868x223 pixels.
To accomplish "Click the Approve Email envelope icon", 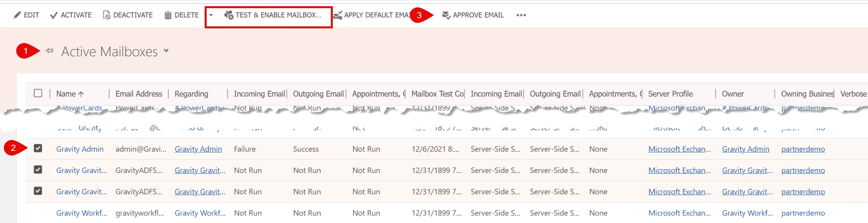I will coord(446,15).
